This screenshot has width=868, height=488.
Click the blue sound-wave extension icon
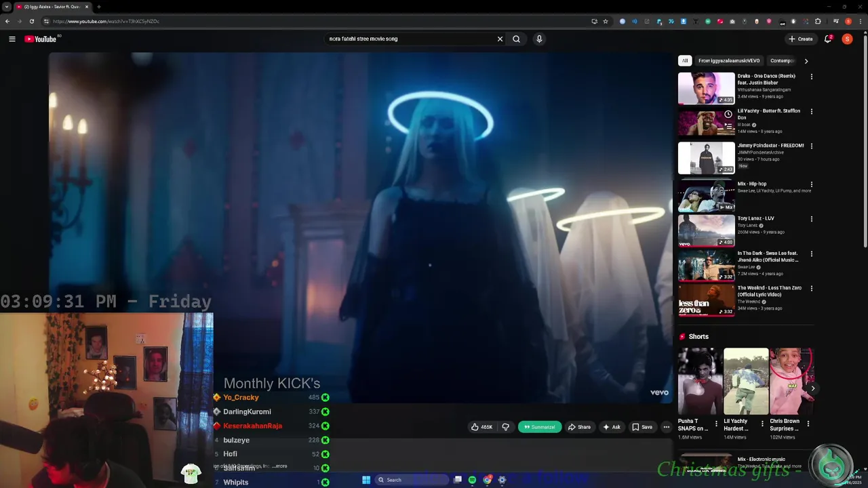[635, 22]
